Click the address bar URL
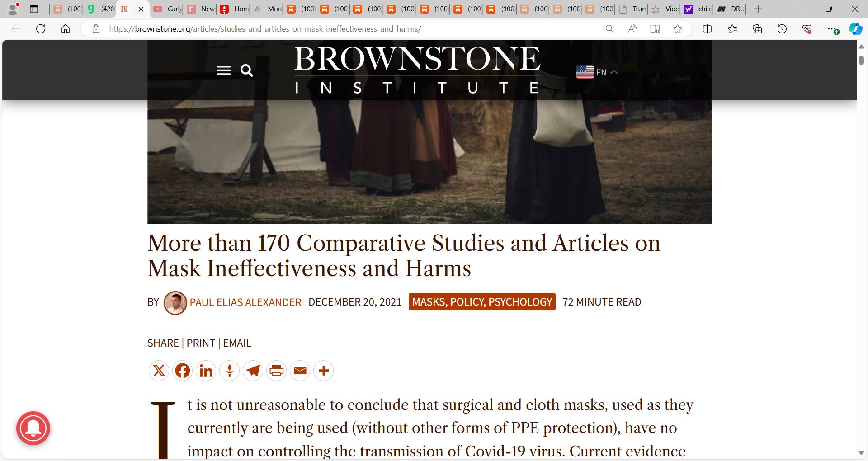Screen dimensions: 868x461 click(265, 29)
